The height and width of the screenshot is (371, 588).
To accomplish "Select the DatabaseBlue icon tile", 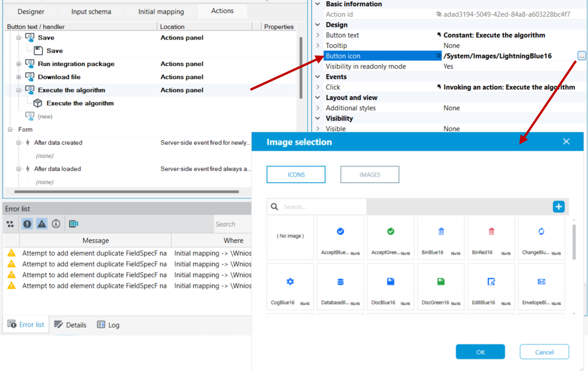I will click(340, 287).
